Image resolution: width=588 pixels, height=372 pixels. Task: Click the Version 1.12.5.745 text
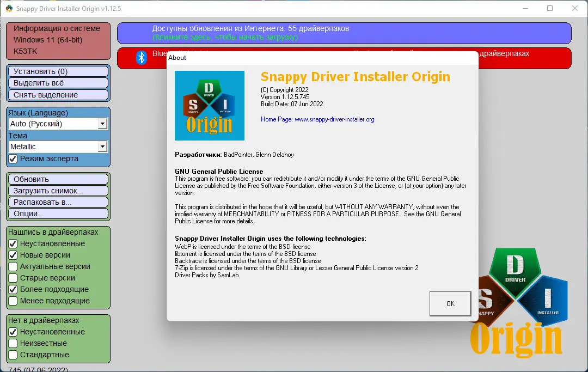[x=285, y=97]
